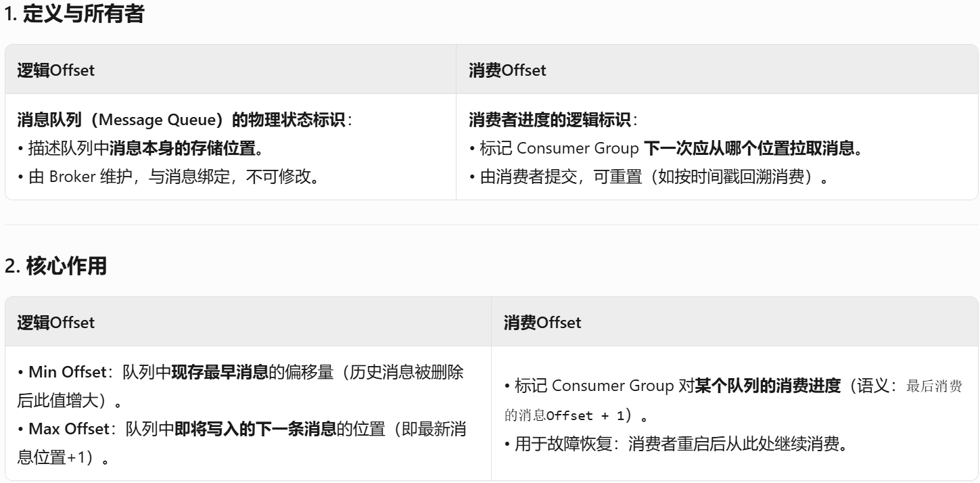
Task: Click the heading '2. 核心作用'
Action: [56, 267]
